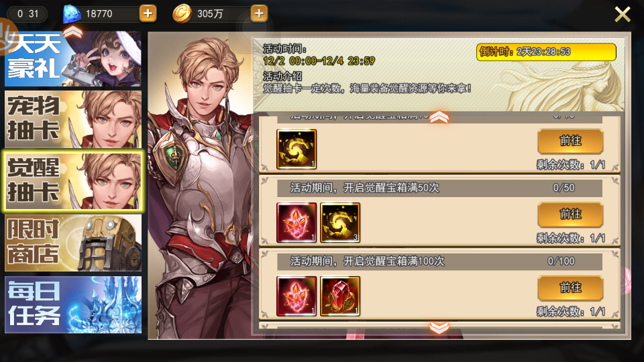The height and width of the screenshot is (362, 644).
Task: Click 前往 for the 50次 awakening chest task
Action: tap(570, 215)
